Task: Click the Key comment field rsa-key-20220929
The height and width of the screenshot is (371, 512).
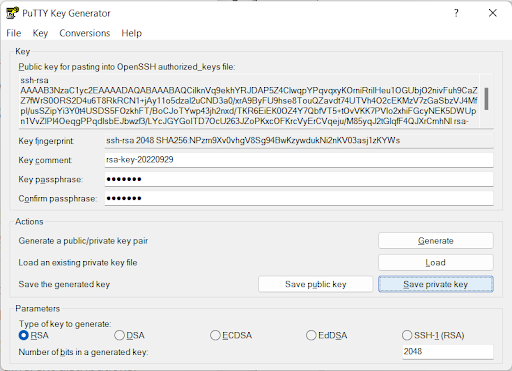Action: pyautogui.click(x=299, y=160)
